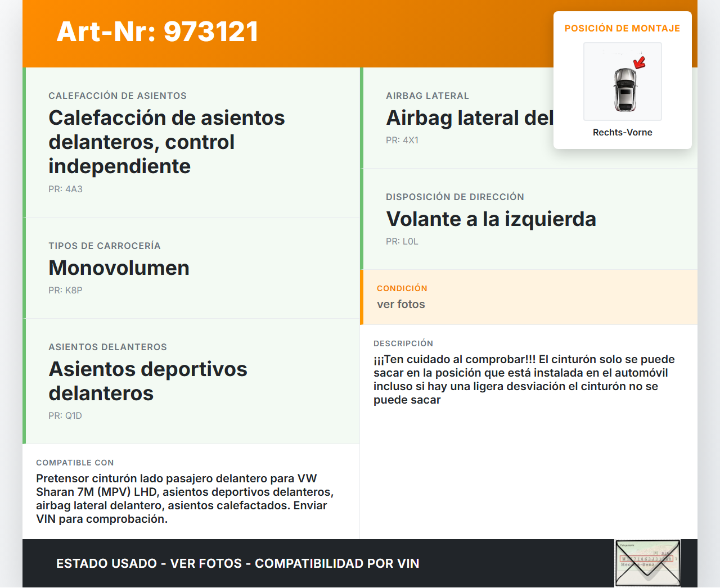Click the ¡¡¡Ten cuidado al comprobar description text
Viewport: 720px width, 588px height.
[524, 379]
